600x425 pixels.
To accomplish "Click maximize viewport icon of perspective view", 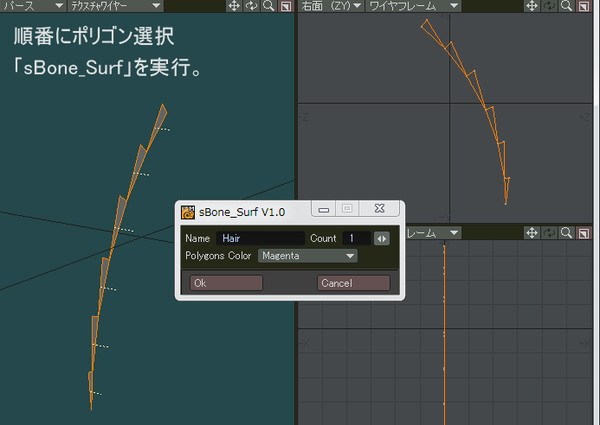I will click(286, 6).
